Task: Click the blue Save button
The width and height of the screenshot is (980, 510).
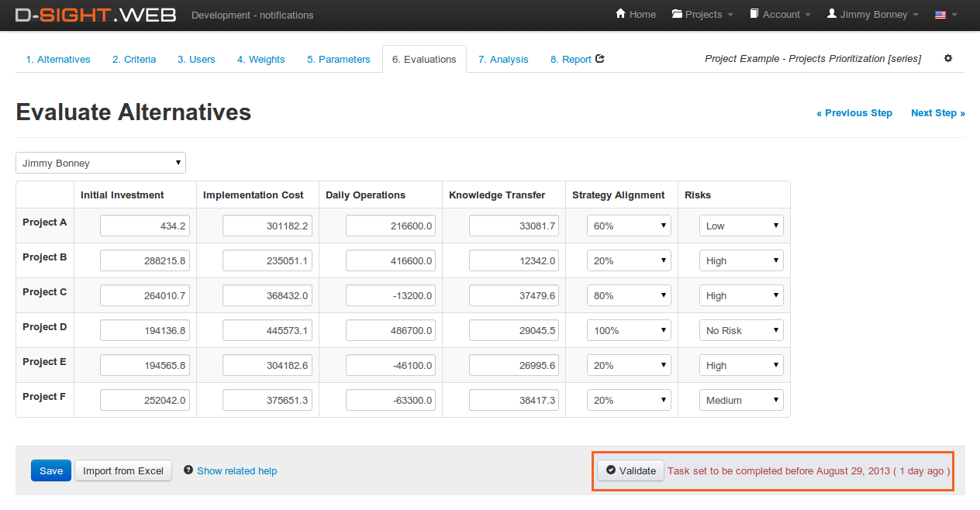Action: [x=51, y=471]
